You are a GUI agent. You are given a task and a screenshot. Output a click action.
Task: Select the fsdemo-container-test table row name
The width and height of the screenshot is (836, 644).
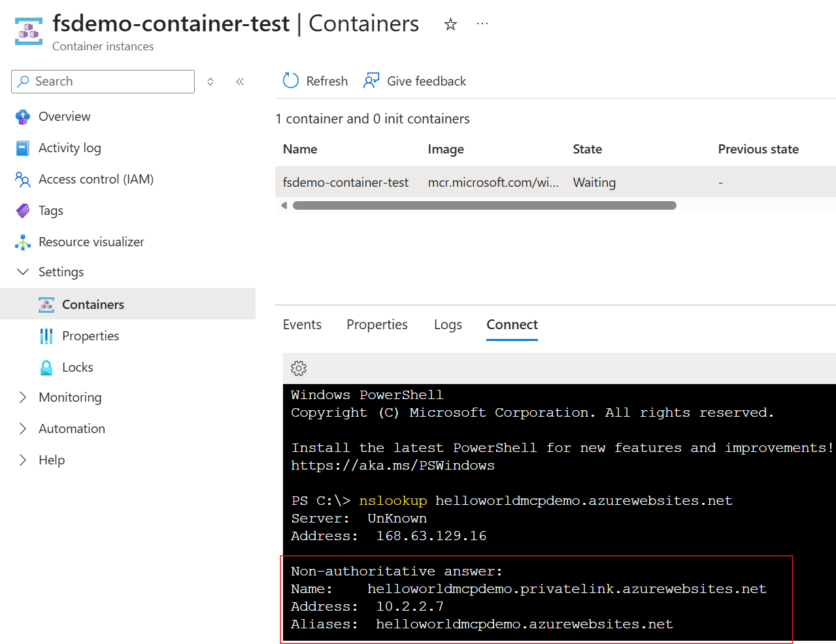tap(346, 183)
